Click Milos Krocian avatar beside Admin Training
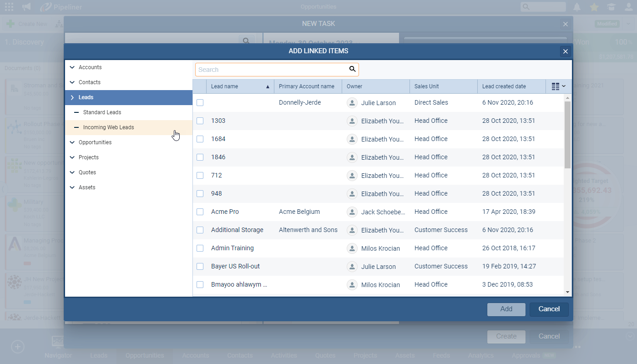This screenshot has width=637, height=364. [352, 248]
